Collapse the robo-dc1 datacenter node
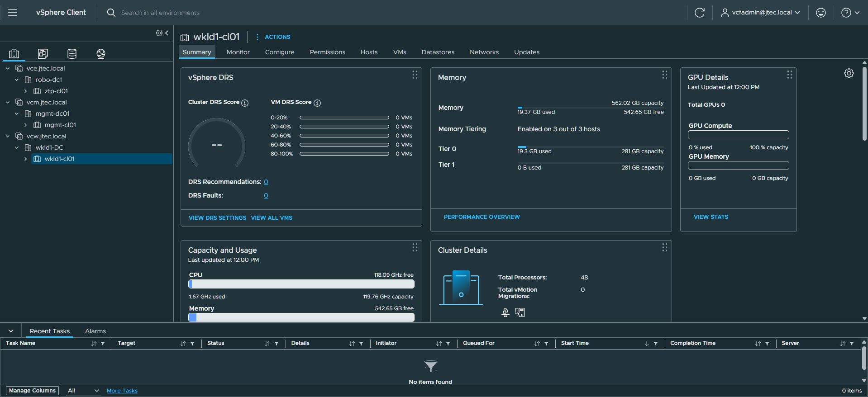This screenshot has height=397, width=868. [17, 80]
